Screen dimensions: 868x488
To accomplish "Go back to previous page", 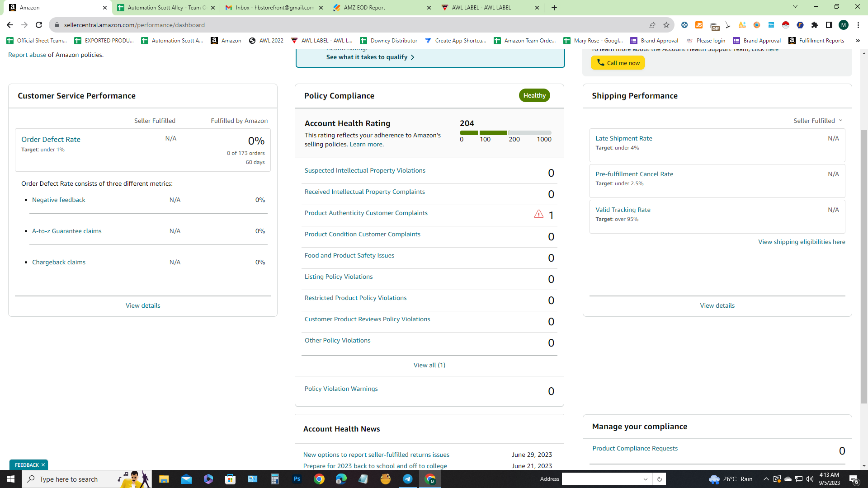I will coord(10,25).
